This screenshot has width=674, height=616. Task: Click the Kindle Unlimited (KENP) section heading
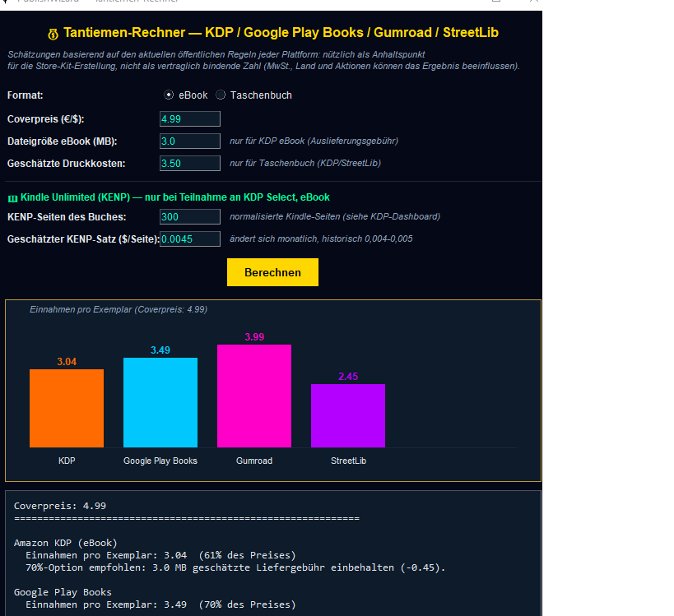click(175, 197)
